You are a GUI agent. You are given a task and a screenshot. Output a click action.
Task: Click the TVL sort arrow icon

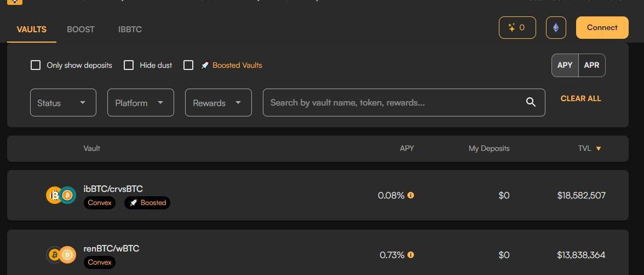[x=599, y=149]
